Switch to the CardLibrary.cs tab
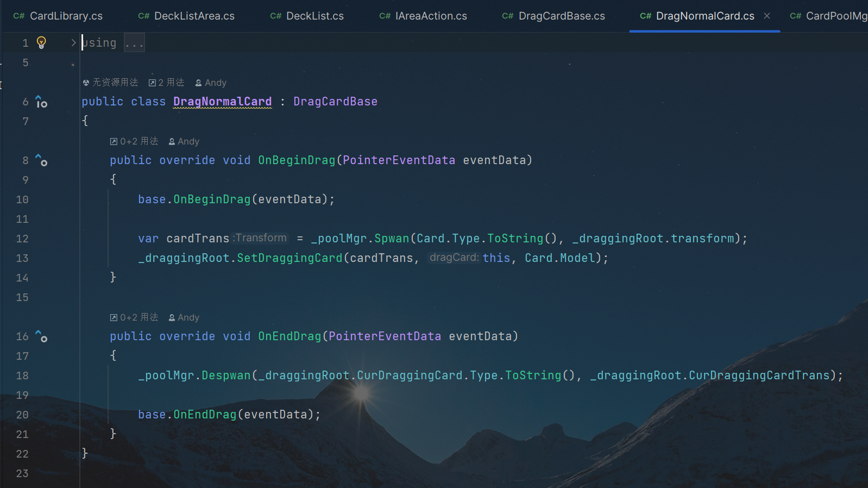868x488 pixels. (58, 16)
